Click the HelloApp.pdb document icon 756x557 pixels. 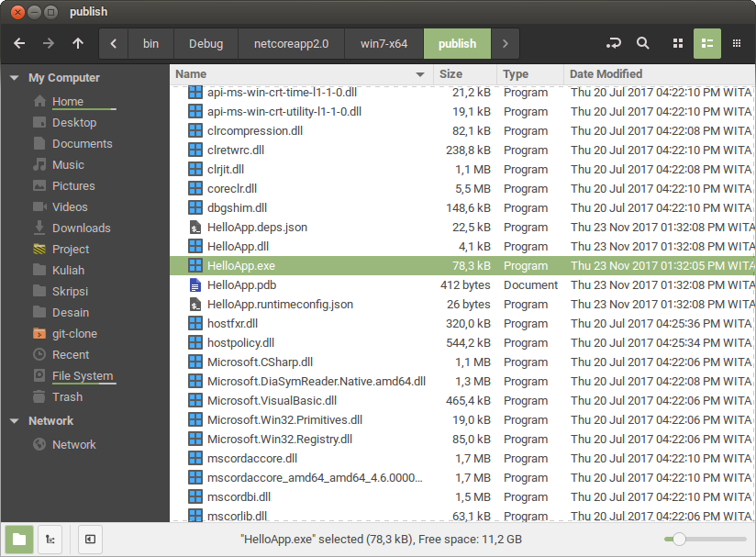point(195,285)
